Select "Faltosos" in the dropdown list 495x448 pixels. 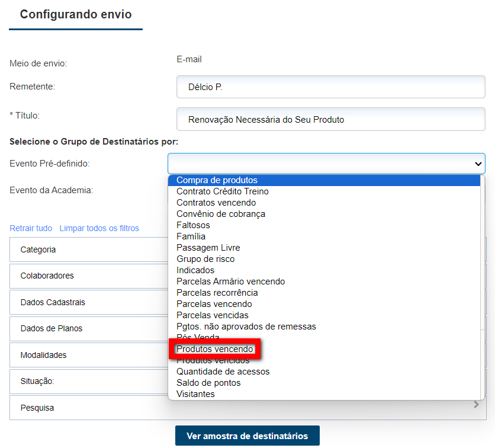pos(193,225)
